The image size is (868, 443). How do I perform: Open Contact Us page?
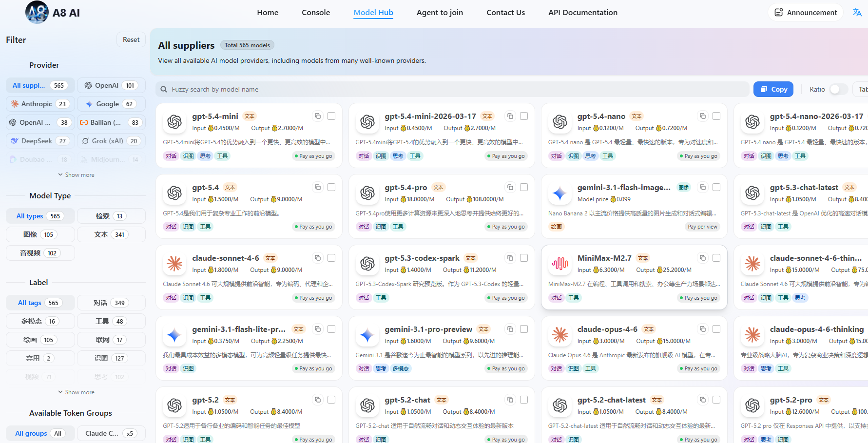(505, 13)
